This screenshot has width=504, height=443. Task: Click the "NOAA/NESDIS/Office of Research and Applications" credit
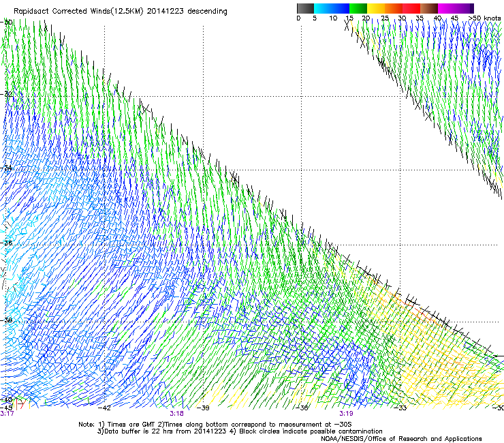click(x=401, y=439)
